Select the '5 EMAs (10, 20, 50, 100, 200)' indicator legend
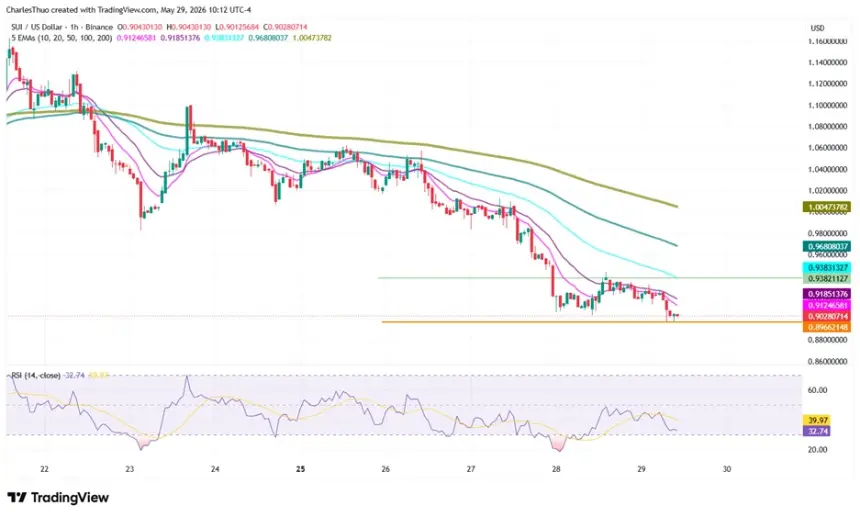 61,38
